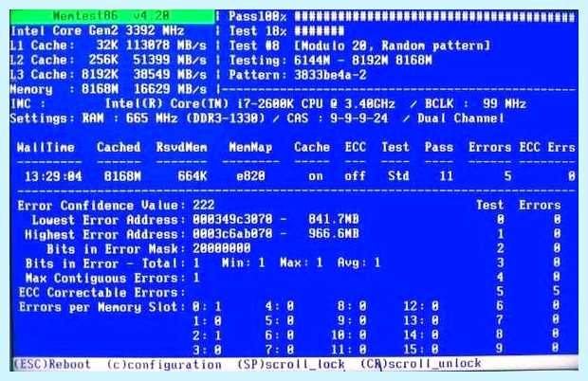
Task: Click the (ESC)Reboot option
Action: point(52,364)
